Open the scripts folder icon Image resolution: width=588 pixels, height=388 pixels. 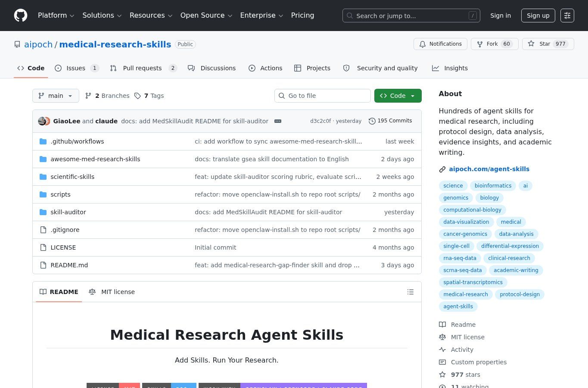tap(43, 194)
